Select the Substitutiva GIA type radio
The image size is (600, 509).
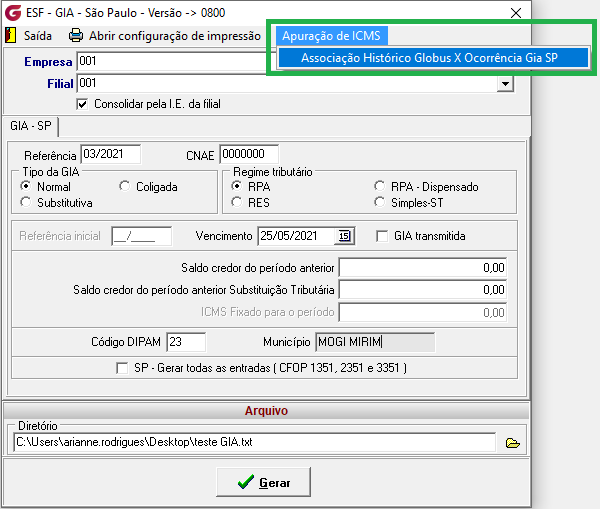coord(26,202)
